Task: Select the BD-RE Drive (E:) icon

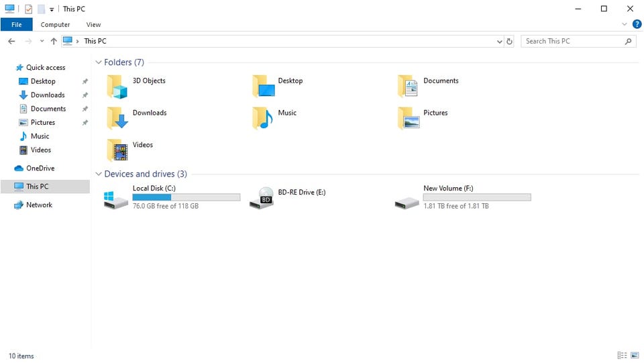Action: 262,198
